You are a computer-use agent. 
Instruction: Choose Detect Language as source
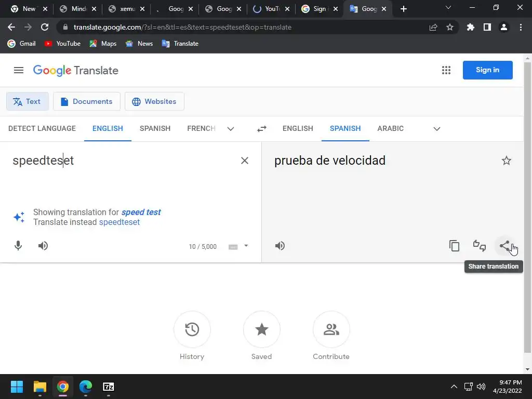42,129
